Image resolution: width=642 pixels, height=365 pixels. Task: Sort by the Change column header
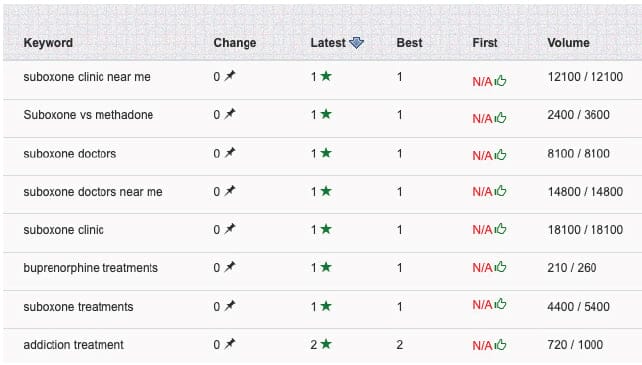point(235,43)
